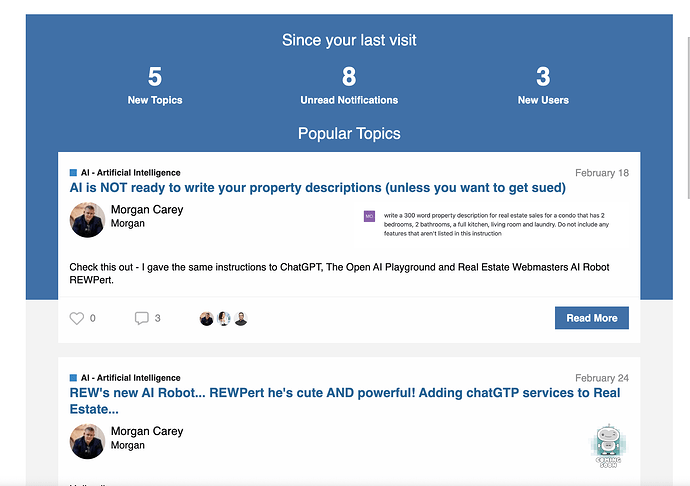This screenshot has height=486, width=690.
Task: Click Morgan Carey name on first topic
Action: [x=147, y=210]
